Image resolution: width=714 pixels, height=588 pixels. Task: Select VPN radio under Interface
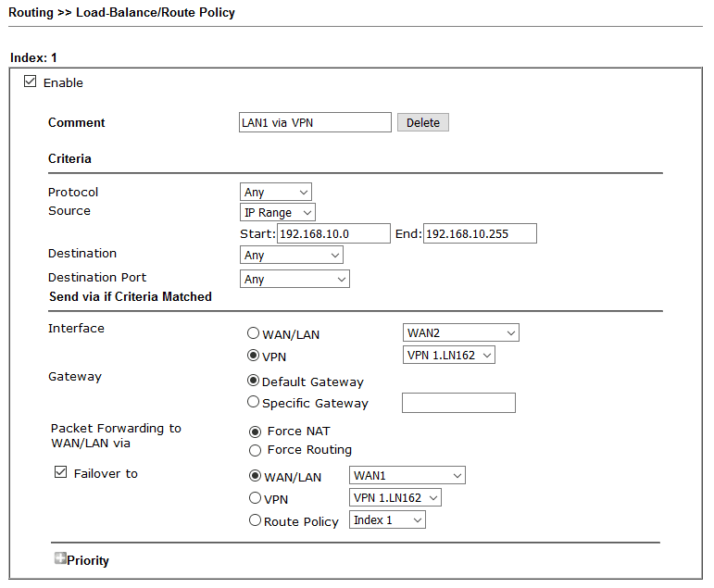pyautogui.click(x=254, y=356)
